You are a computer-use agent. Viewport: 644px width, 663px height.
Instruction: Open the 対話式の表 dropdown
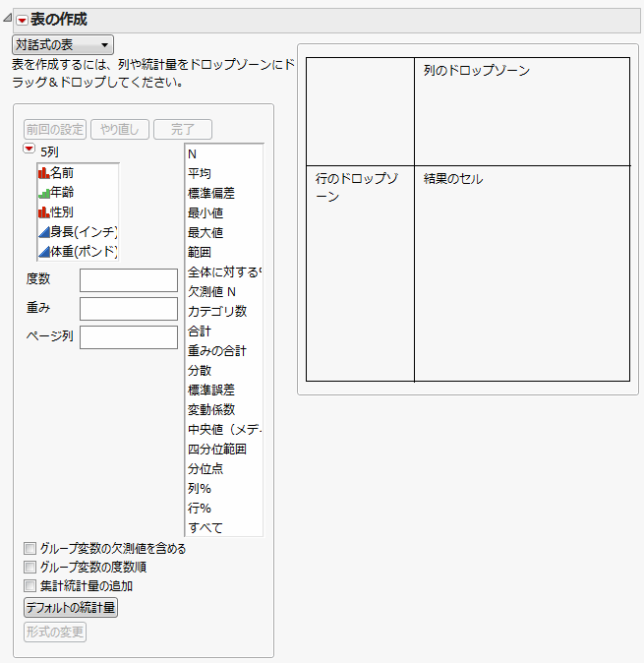[x=63, y=45]
